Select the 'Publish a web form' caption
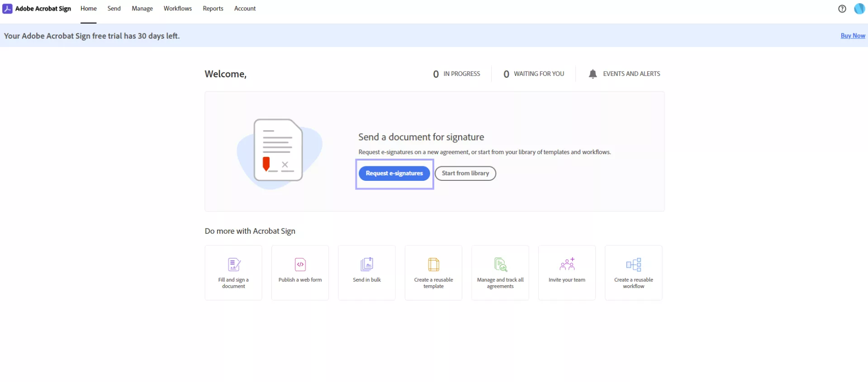Screen dimensions: 868x382 300,280
